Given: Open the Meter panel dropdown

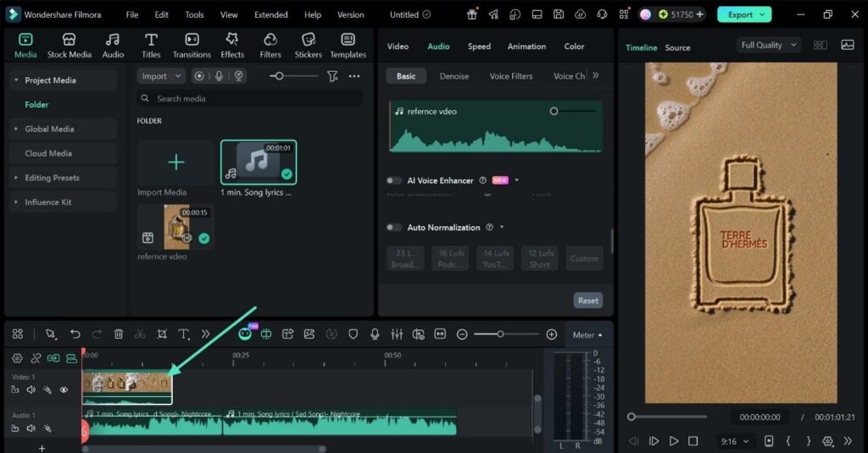Looking at the screenshot, I should tap(587, 334).
